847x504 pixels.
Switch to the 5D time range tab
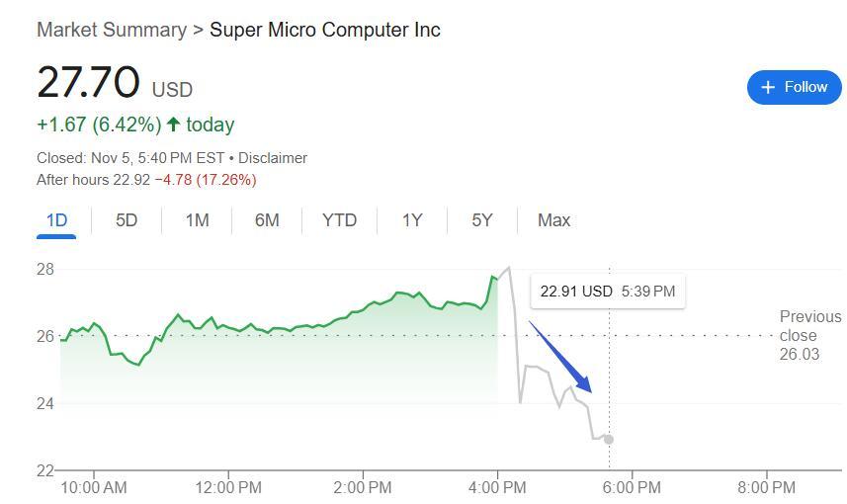(127, 220)
